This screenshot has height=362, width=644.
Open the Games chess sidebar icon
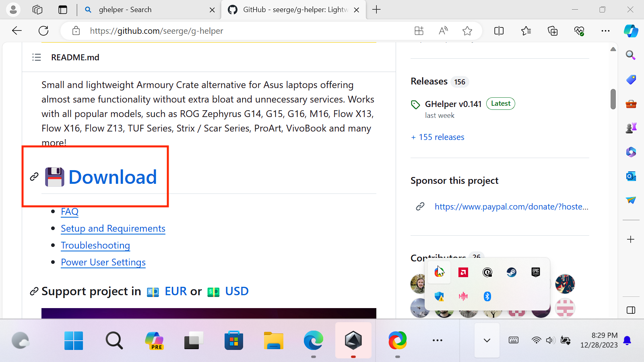pyautogui.click(x=631, y=128)
